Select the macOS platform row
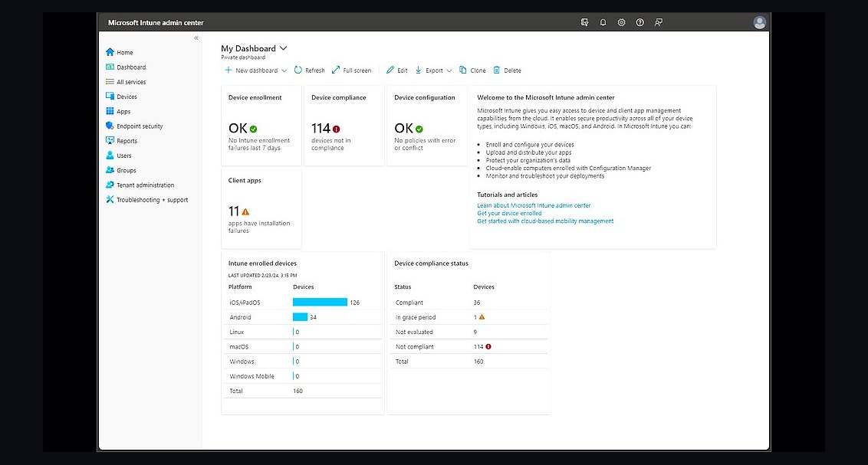Screen dimensions: 868x465 point(304,347)
